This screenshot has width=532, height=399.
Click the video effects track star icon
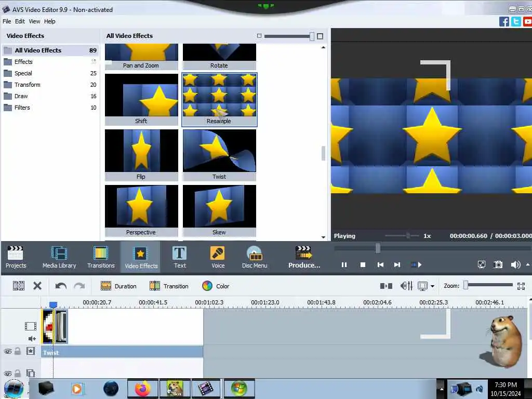coord(31,351)
